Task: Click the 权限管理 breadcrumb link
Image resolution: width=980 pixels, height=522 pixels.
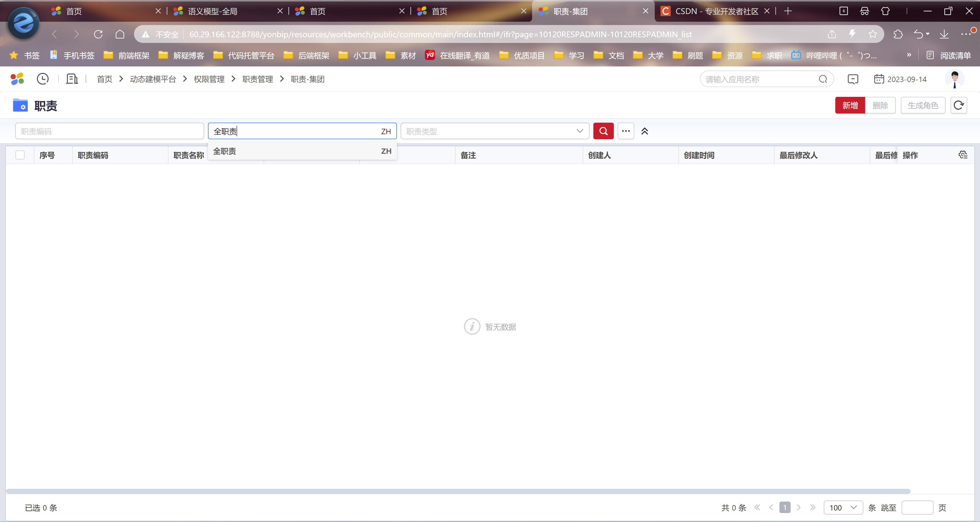Action: [209, 79]
